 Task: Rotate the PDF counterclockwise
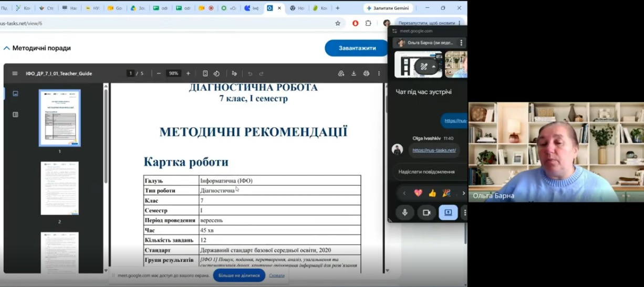click(216, 73)
